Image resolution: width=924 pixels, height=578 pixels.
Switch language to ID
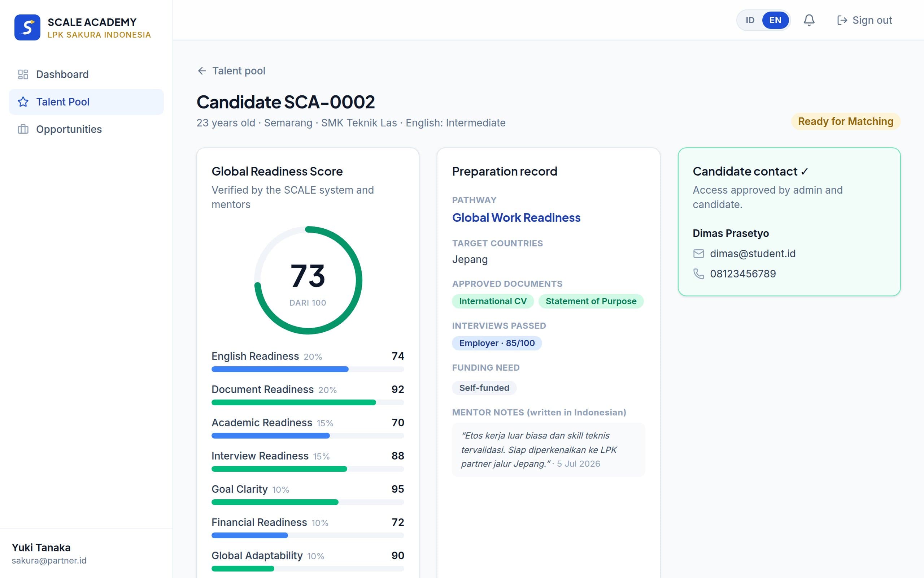(x=750, y=20)
